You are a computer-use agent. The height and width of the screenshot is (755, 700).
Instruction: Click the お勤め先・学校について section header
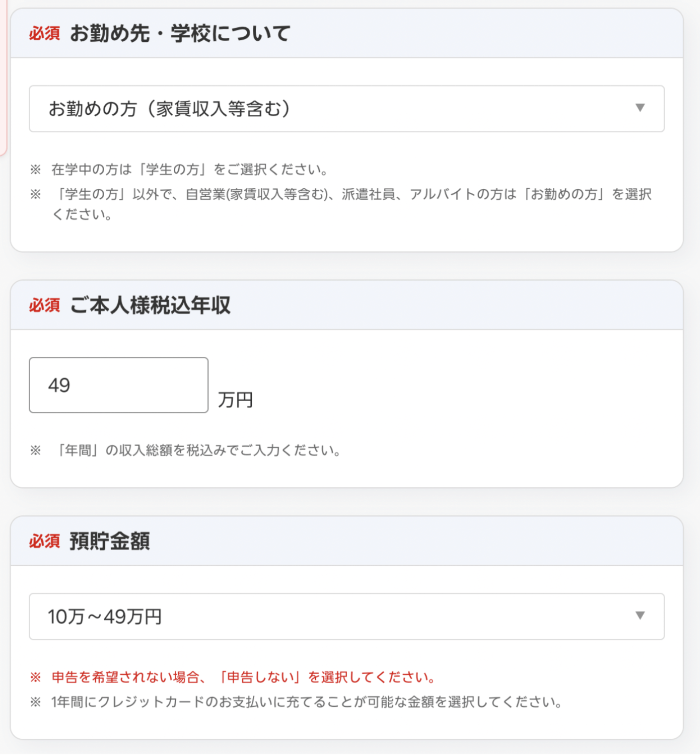tap(180, 34)
